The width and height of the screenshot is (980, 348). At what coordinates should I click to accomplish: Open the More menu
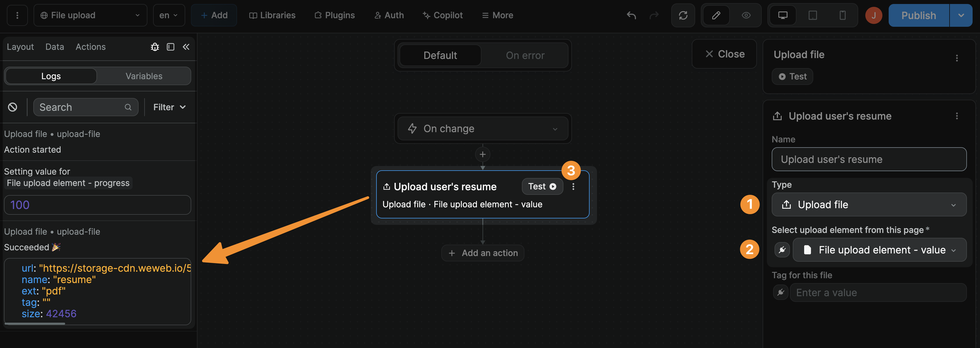(x=497, y=15)
